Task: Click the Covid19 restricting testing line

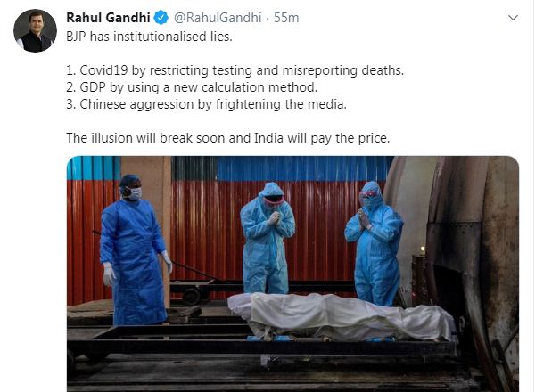Action: coord(235,70)
